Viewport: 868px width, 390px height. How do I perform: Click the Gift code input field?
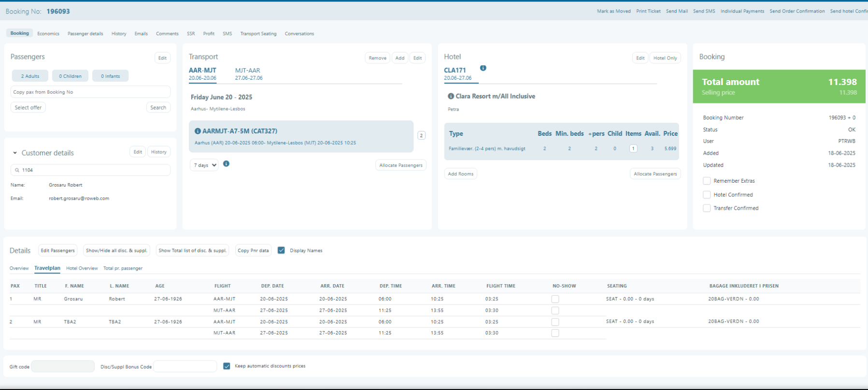(63, 367)
